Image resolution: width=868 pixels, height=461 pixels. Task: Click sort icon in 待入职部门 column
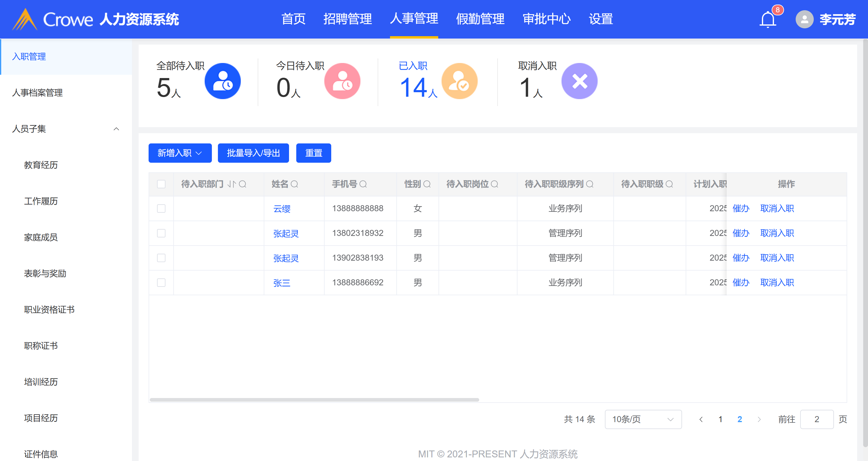[231, 184]
